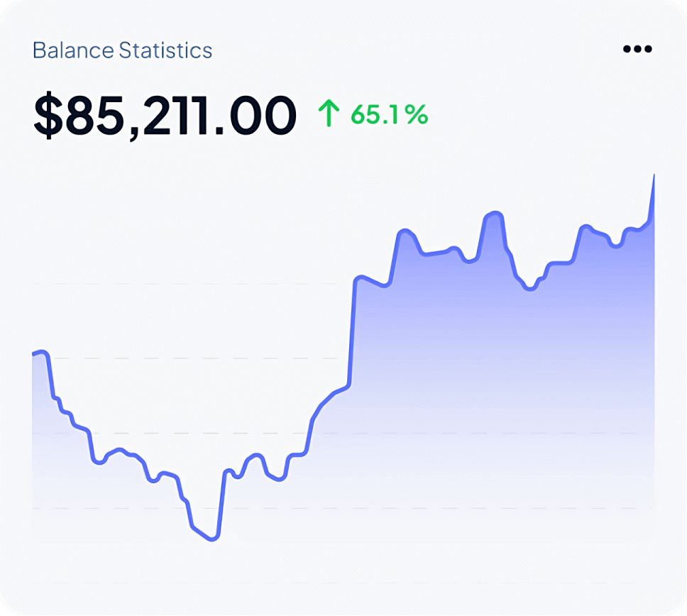Select the $85,211.00 balance amount

pyautogui.click(x=165, y=116)
